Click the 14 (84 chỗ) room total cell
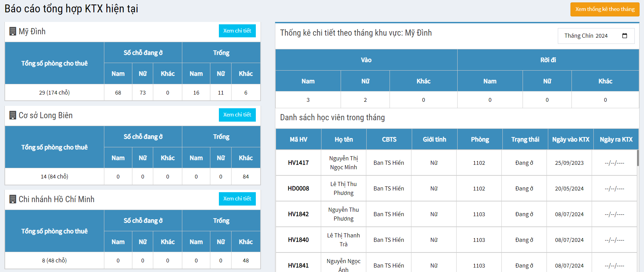Screen dimensions: 644x272 pos(54,176)
